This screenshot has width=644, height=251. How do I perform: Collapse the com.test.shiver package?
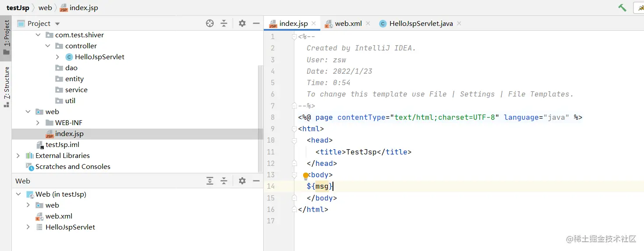[38, 35]
